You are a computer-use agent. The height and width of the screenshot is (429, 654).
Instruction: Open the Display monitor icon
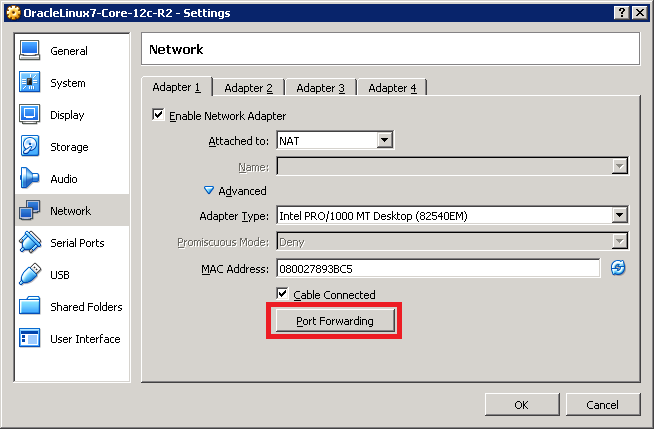pos(29,115)
